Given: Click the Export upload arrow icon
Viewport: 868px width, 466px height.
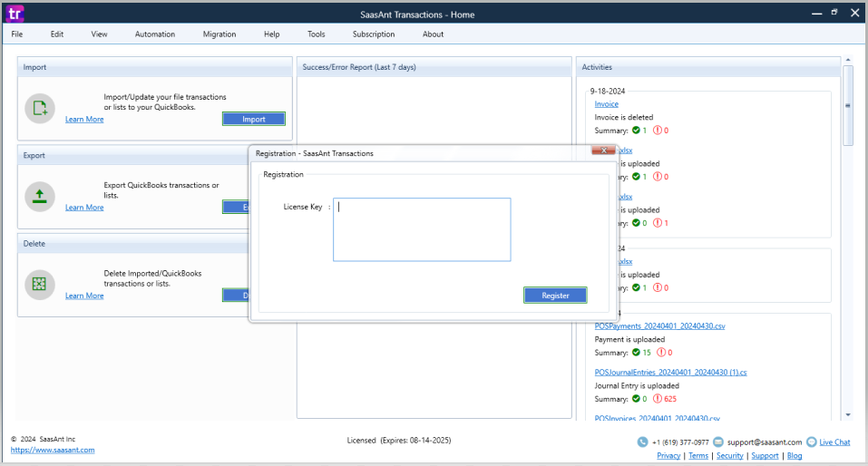Looking at the screenshot, I should click(x=40, y=196).
